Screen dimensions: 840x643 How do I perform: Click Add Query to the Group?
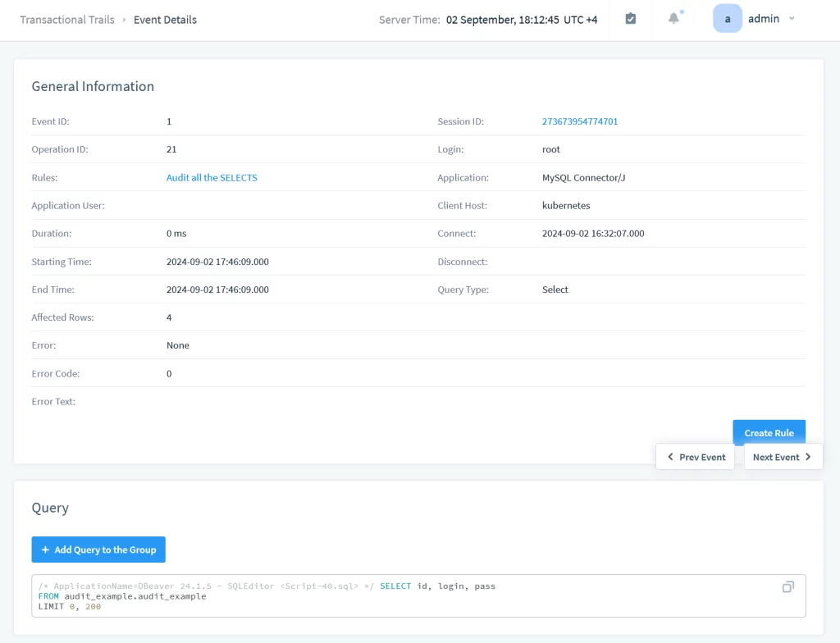click(x=98, y=550)
